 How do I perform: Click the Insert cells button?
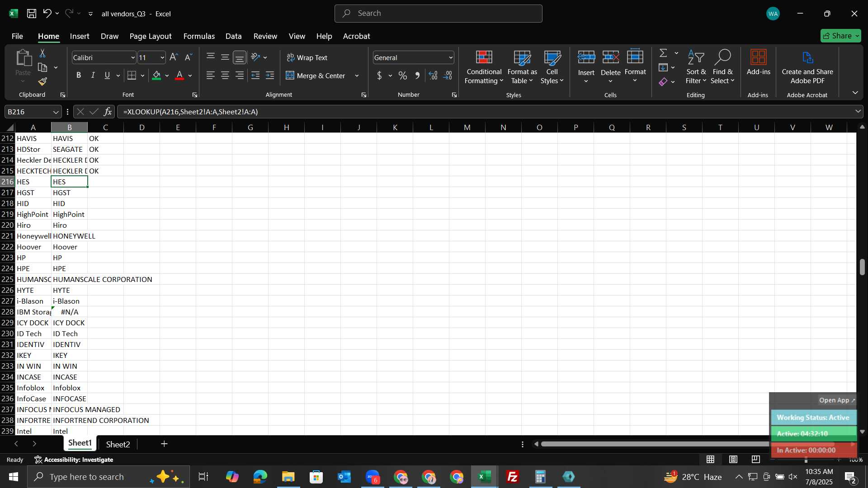click(586, 67)
